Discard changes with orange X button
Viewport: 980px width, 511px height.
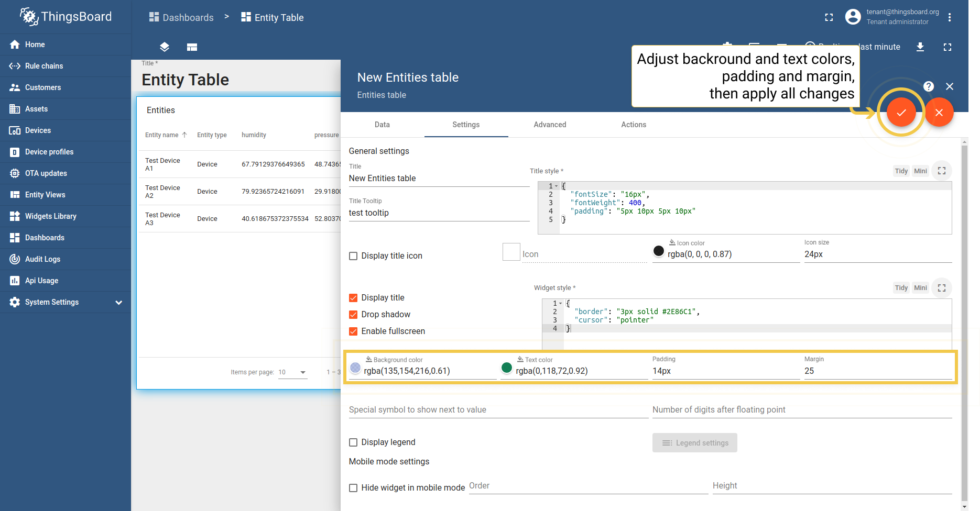[939, 112]
